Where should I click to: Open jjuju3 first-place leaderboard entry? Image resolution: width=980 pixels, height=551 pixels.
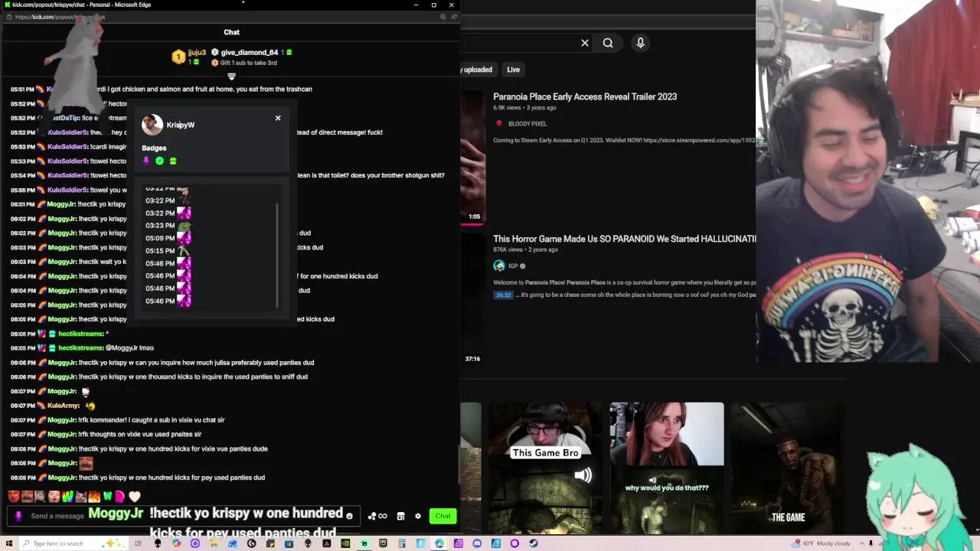(190, 57)
